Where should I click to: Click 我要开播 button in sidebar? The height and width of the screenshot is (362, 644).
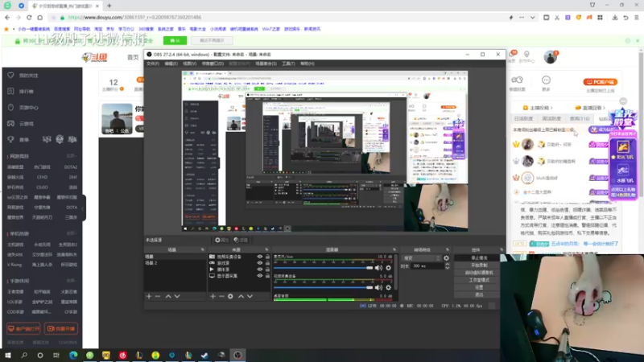(x=61, y=329)
